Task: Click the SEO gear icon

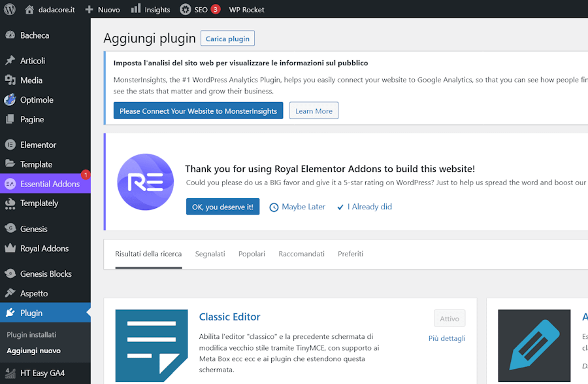Action: (186, 9)
